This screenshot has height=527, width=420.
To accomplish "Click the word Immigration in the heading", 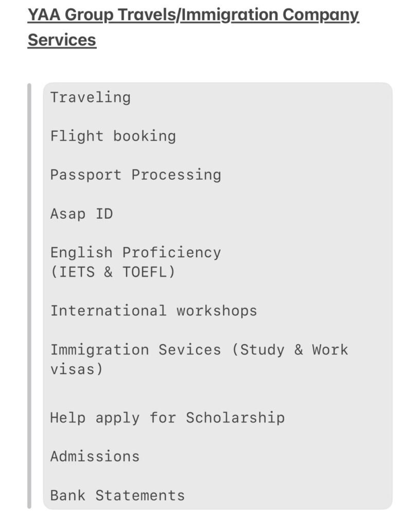I will (x=230, y=15).
